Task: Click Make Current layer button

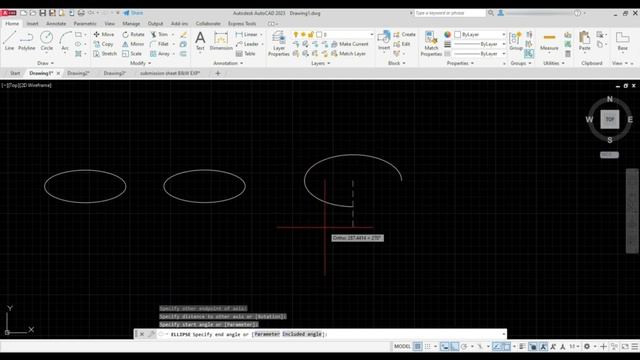Action: coord(350,44)
